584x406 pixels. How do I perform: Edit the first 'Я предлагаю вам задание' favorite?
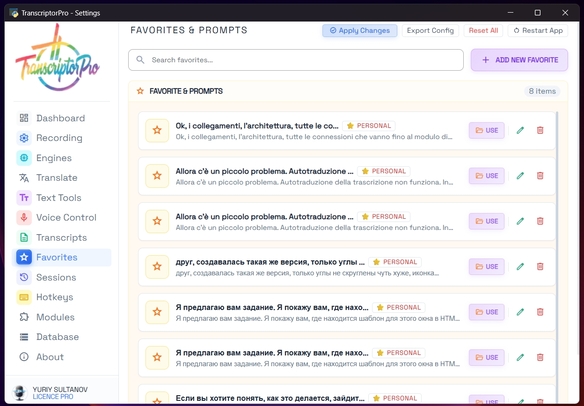(x=520, y=312)
